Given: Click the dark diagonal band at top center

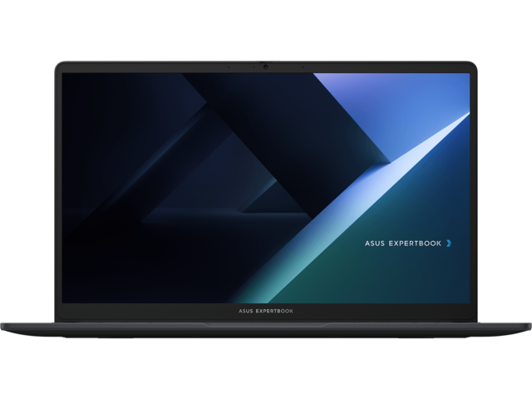Looking at the screenshot, I should [249, 100].
